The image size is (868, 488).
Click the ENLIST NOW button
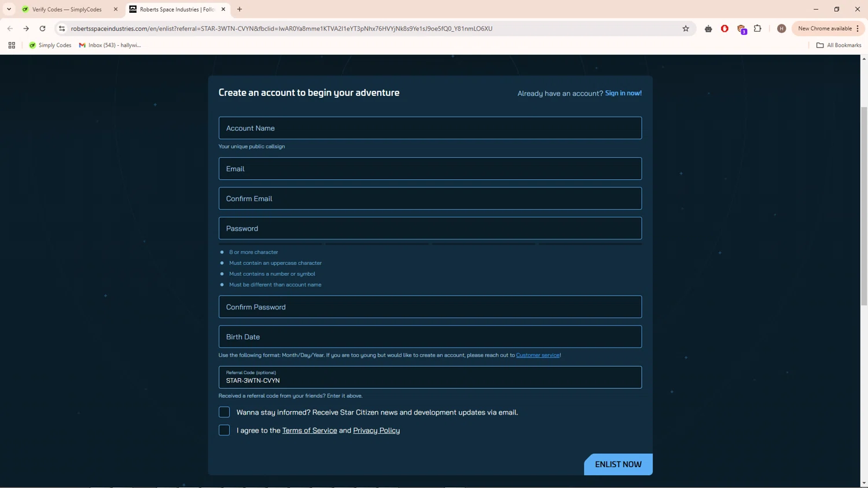618,464
